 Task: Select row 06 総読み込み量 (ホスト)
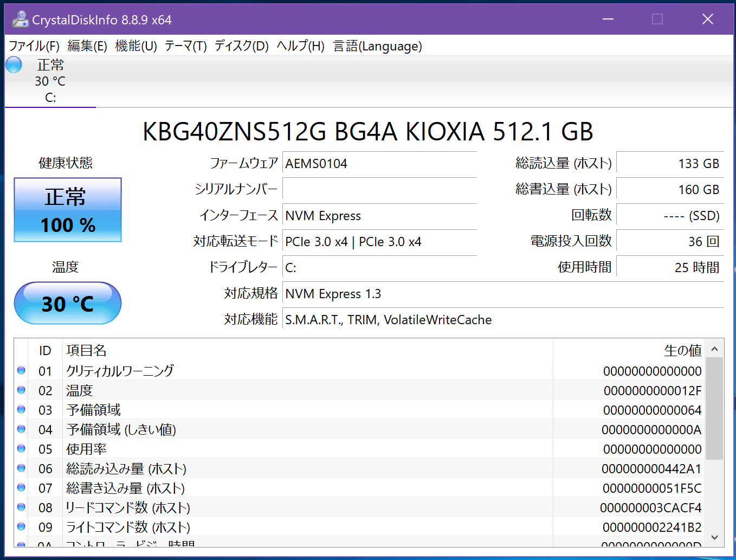[x=359, y=468]
